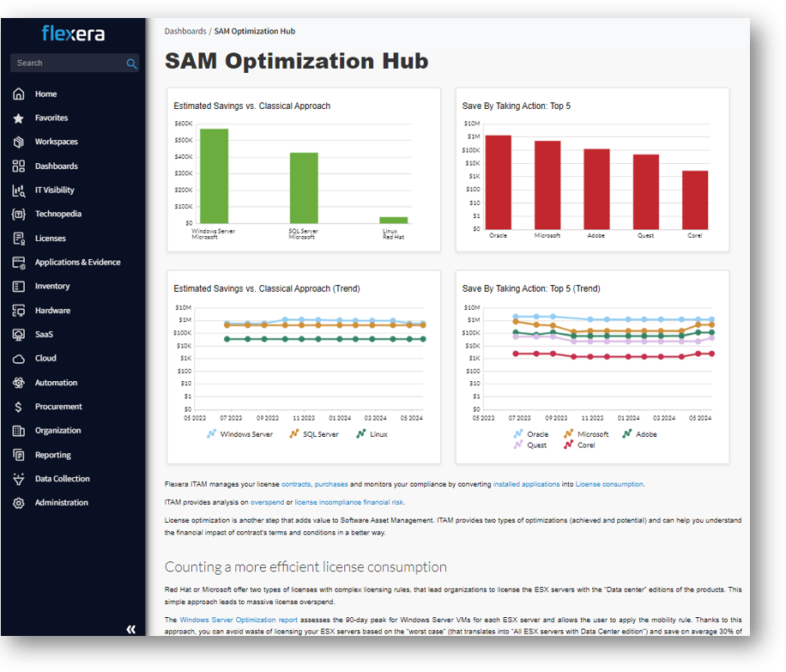Image resolution: width=786 pixels, height=672 pixels.
Task: Click the Reporting icon
Action: [19, 455]
